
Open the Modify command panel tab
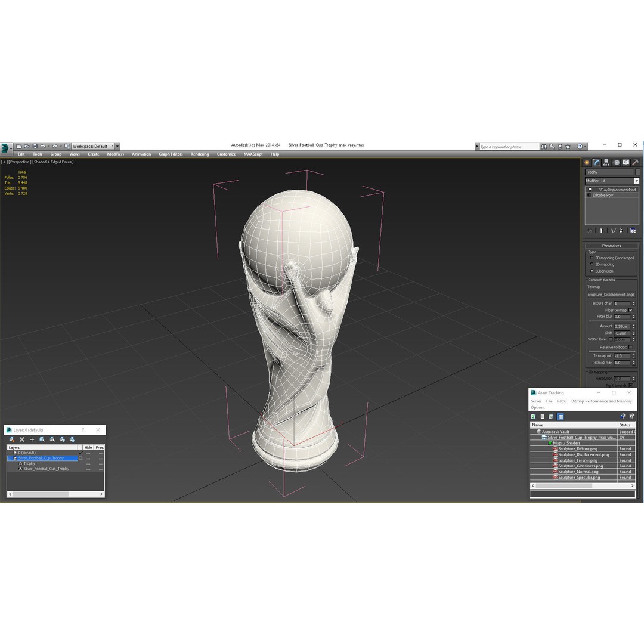(596, 163)
